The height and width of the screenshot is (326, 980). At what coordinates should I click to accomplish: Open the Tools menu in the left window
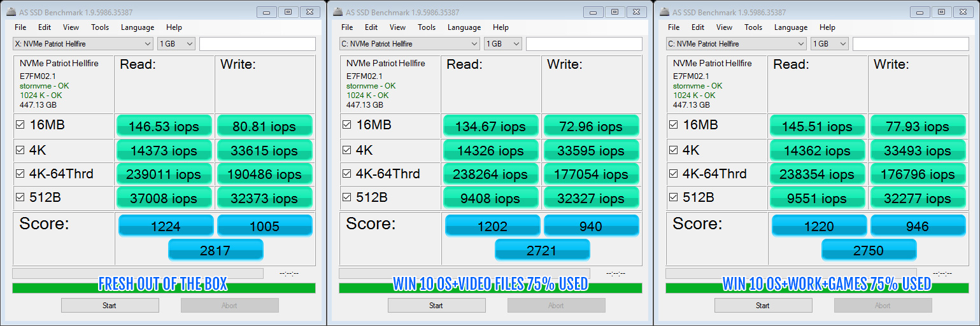pyautogui.click(x=100, y=27)
